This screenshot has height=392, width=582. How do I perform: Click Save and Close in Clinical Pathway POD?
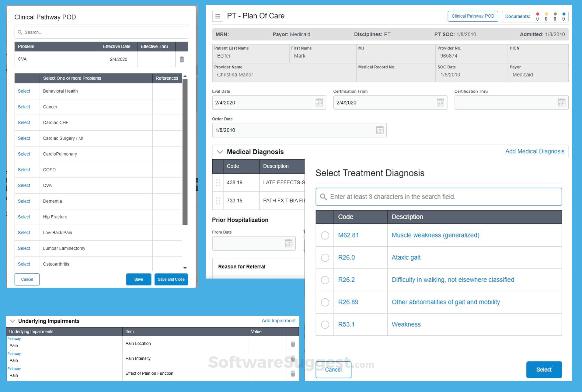pyautogui.click(x=171, y=279)
